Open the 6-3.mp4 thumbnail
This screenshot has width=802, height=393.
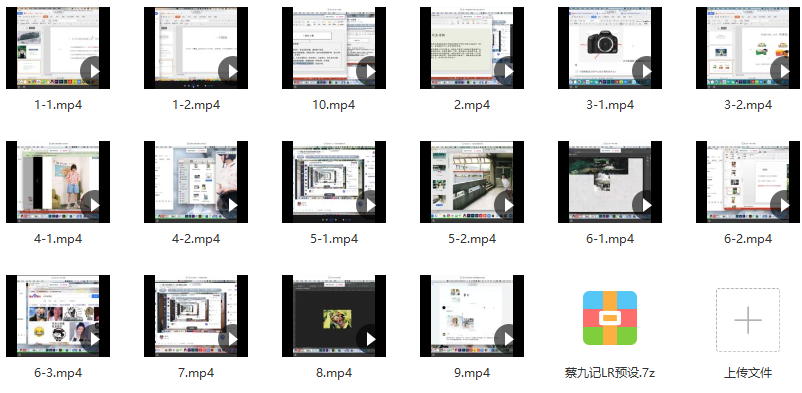(x=58, y=316)
